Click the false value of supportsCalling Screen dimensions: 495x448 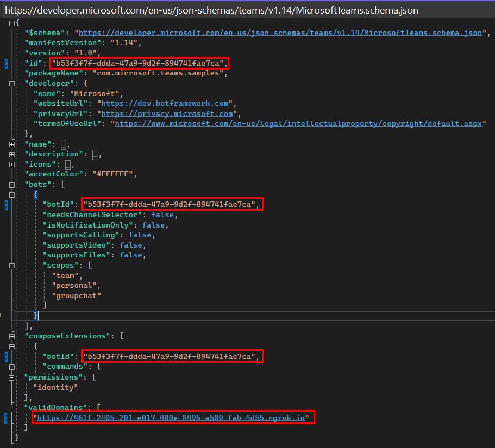click(140, 235)
